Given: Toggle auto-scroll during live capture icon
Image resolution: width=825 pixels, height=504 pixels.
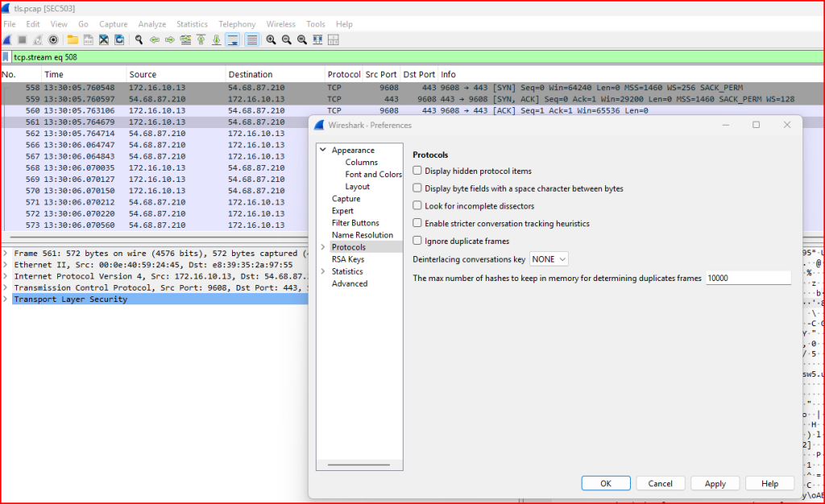Looking at the screenshot, I should click(233, 40).
